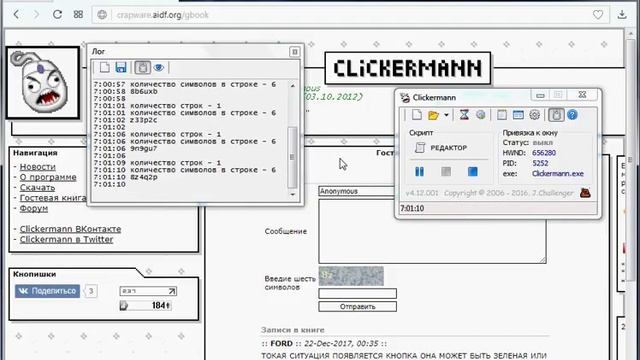Viewport: 640px width, 360px height.
Task: Open the О программе link
Action: tap(48, 177)
